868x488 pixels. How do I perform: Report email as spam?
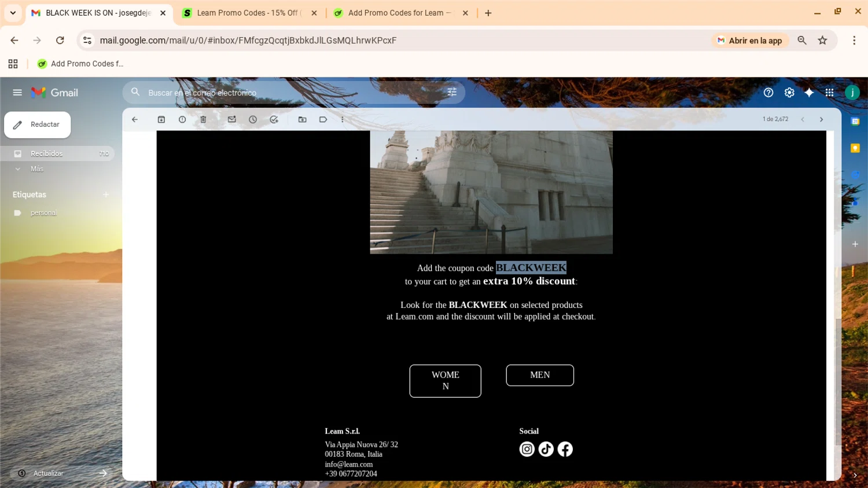[x=182, y=120]
